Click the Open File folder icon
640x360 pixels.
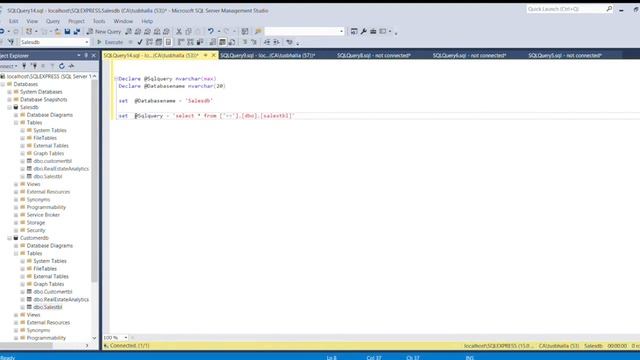point(58,31)
